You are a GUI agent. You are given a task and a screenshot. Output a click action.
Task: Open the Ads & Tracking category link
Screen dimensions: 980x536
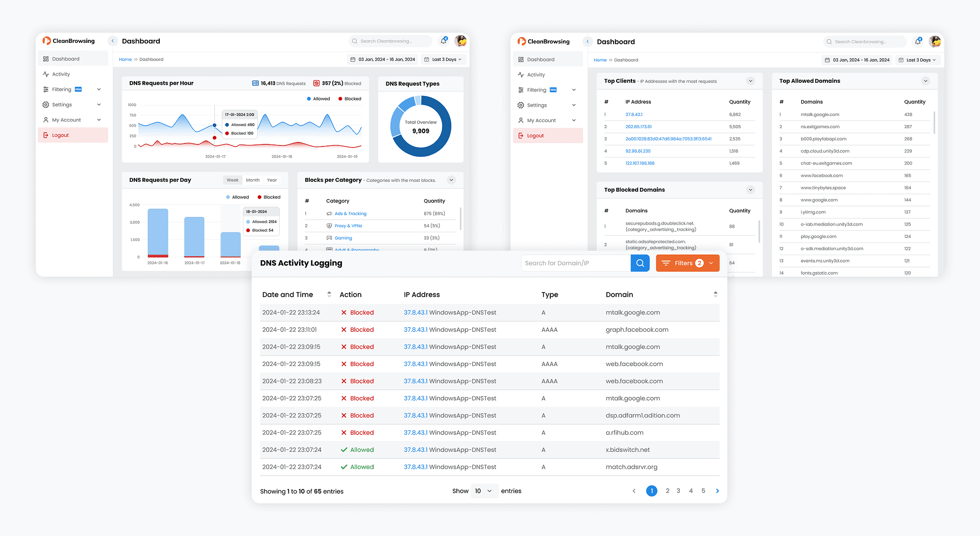point(350,214)
